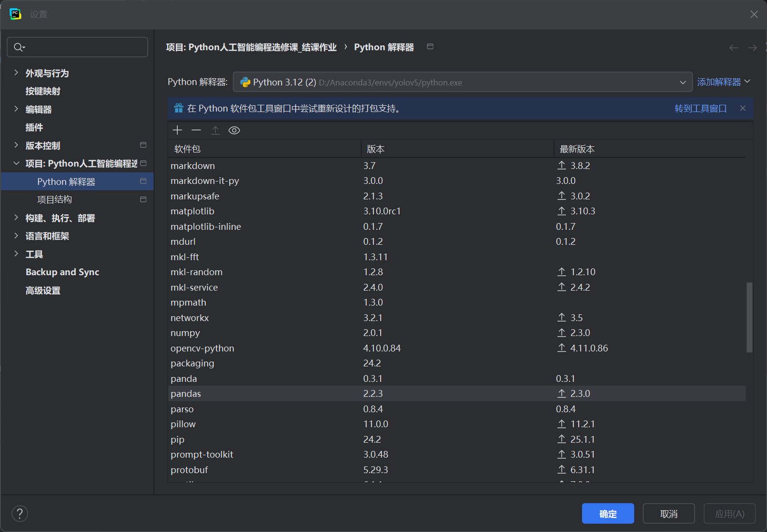Click project-level icon beside 项目结构
Screen dimensions: 767x532
[143, 199]
